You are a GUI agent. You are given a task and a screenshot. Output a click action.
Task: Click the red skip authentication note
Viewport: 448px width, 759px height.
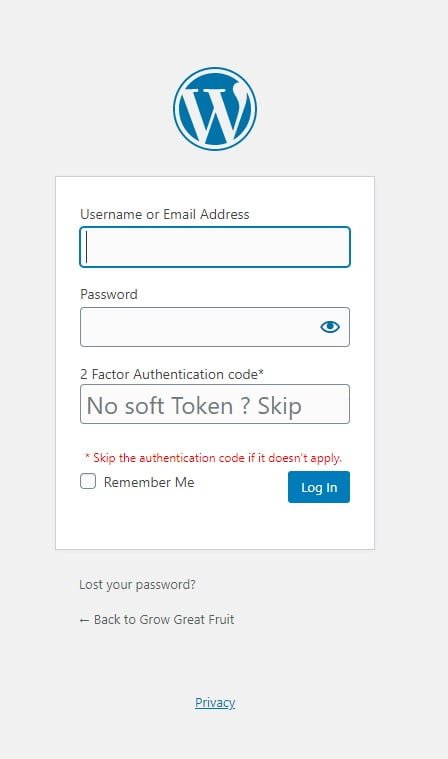213,457
